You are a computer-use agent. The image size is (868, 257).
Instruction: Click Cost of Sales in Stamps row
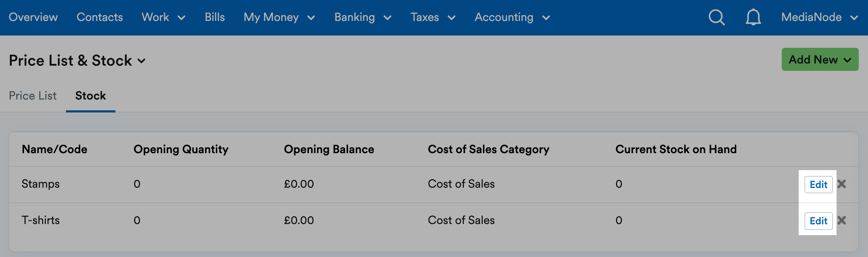(461, 184)
